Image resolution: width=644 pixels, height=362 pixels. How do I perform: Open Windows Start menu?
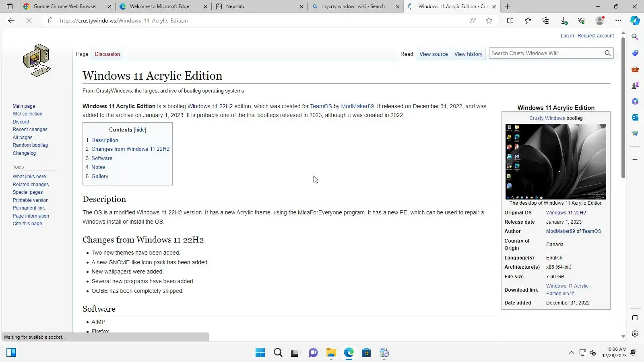pos(260,353)
